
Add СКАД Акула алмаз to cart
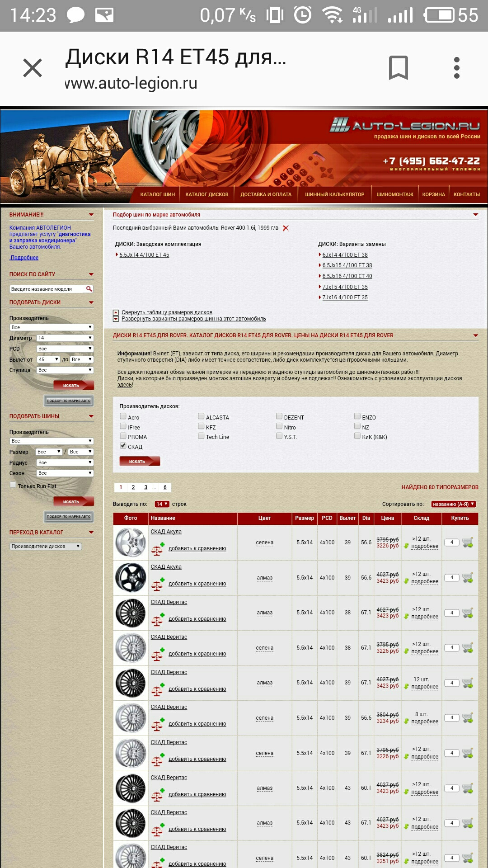point(468,578)
